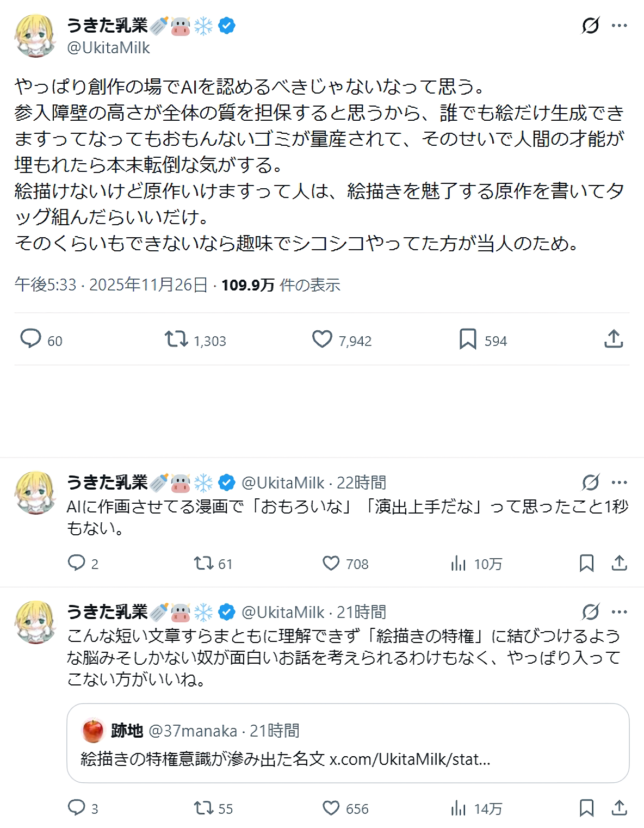Screen dimensions: 644x828
Task: Open the main post's author profile picture
Action: click(x=35, y=36)
